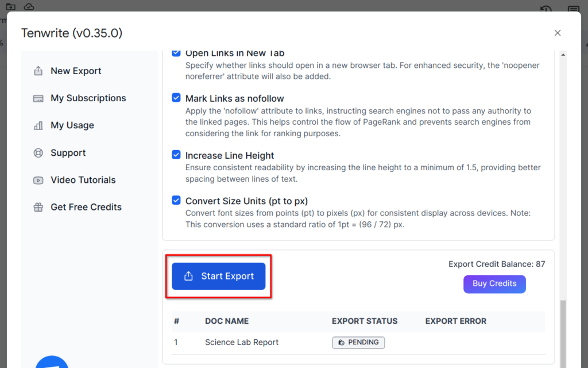Click the history undo icon top right

coord(545,9)
